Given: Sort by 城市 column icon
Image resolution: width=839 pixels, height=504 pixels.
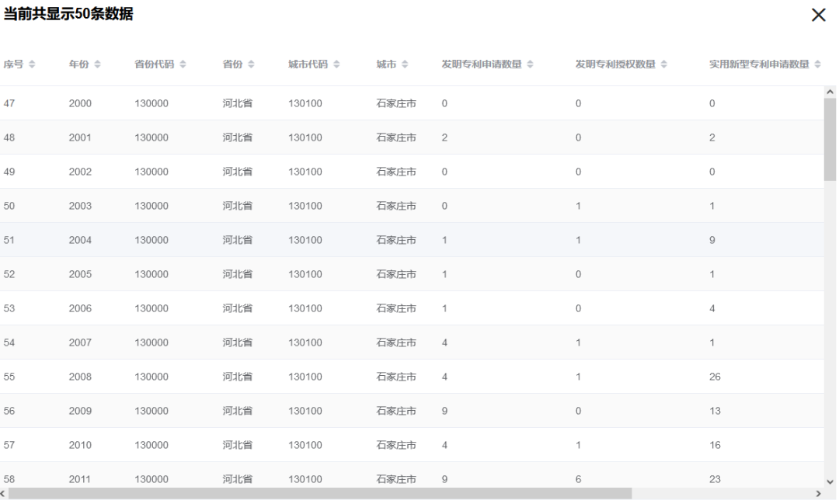Looking at the screenshot, I should point(405,64).
